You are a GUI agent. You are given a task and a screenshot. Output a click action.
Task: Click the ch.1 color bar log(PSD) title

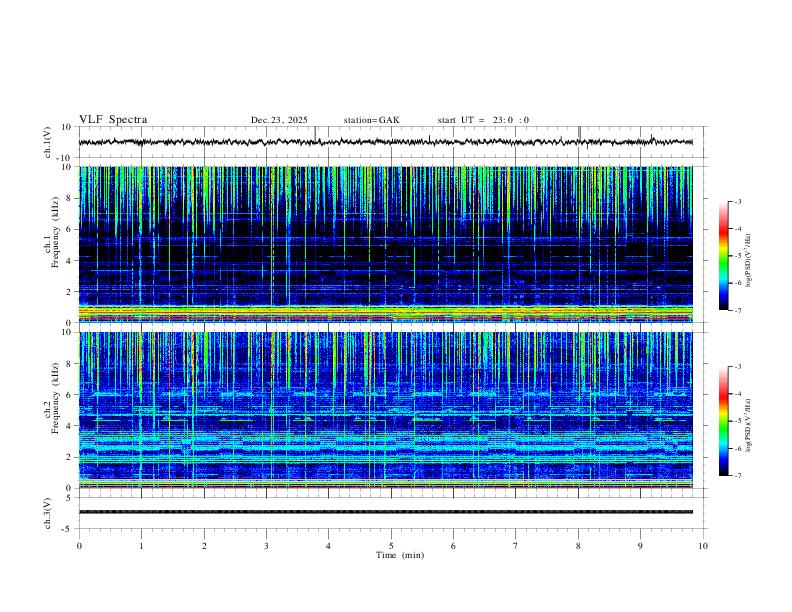[749, 261]
